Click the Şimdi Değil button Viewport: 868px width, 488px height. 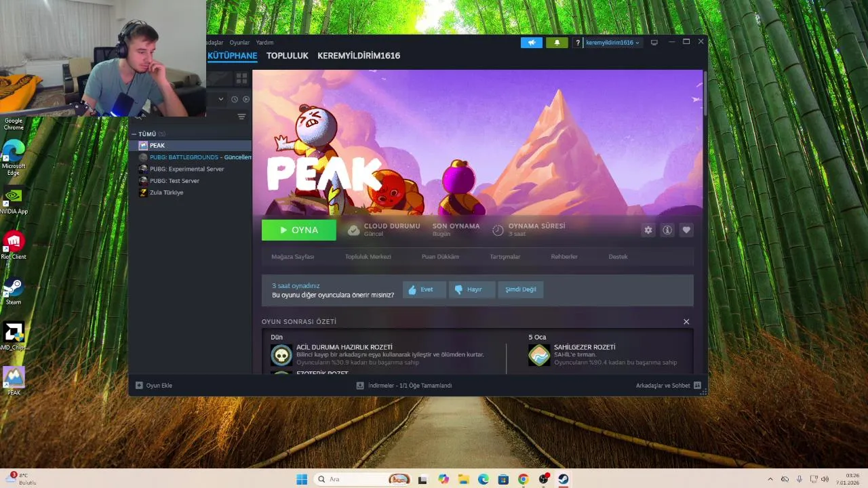pyautogui.click(x=521, y=289)
